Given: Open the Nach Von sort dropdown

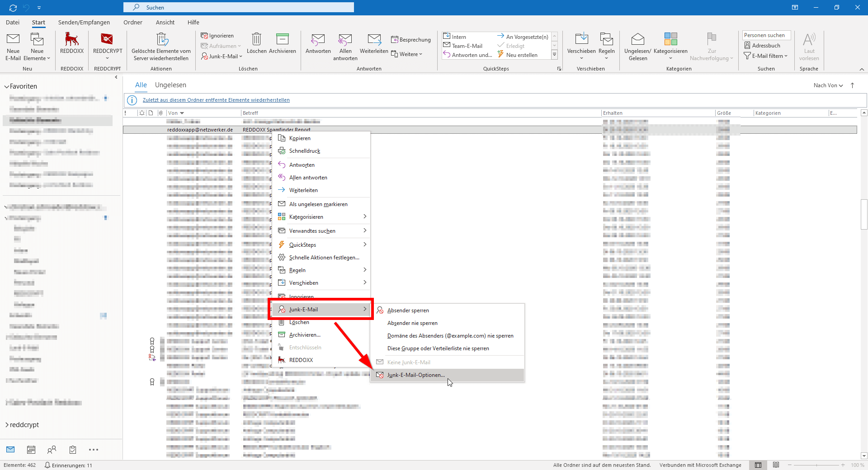Looking at the screenshot, I should coord(828,85).
